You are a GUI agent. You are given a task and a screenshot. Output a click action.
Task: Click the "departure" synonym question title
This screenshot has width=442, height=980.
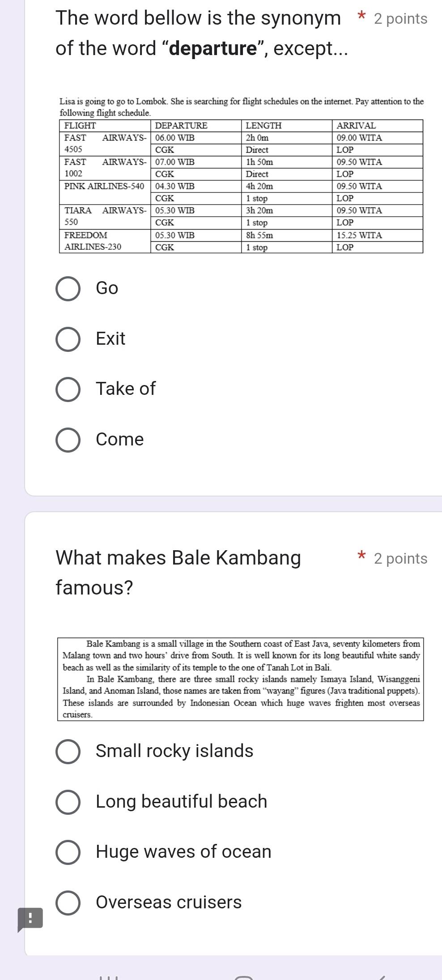(201, 33)
